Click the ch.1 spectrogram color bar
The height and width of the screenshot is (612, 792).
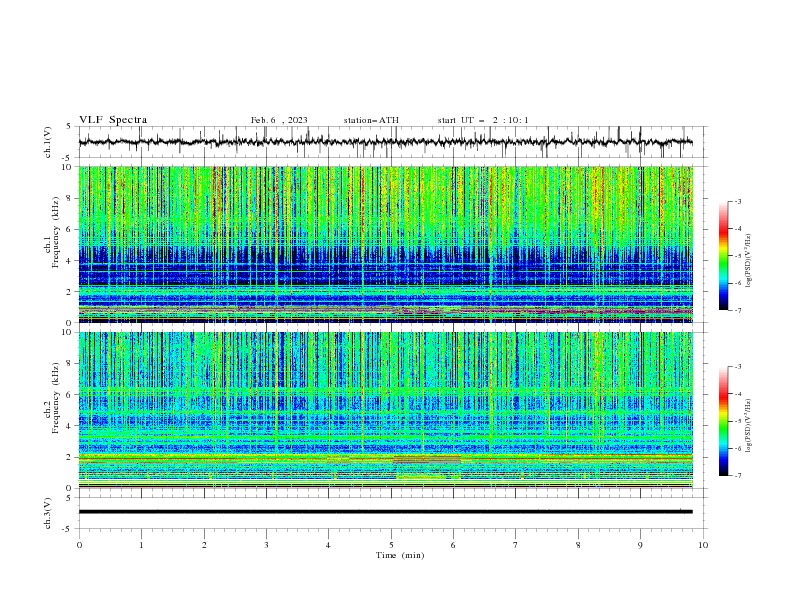point(724,255)
